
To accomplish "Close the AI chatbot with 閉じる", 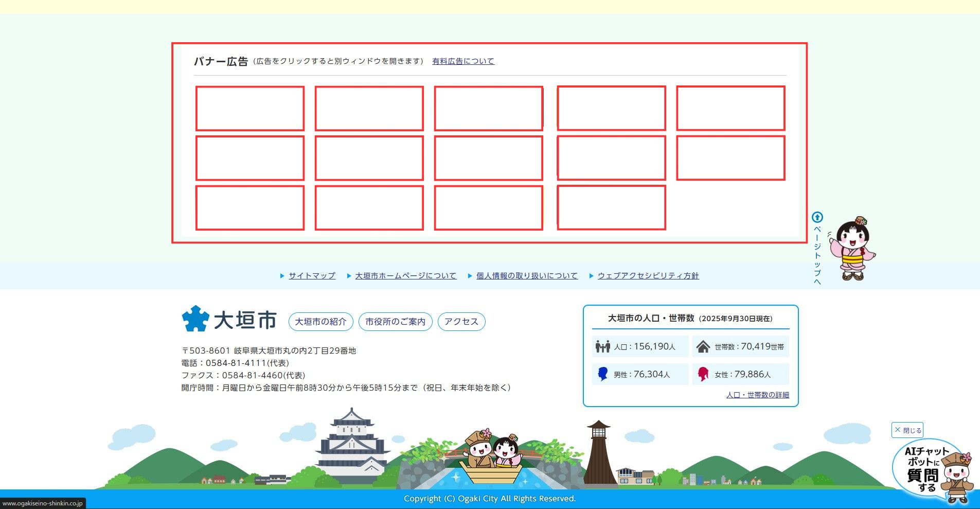I will click(x=907, y=430).
